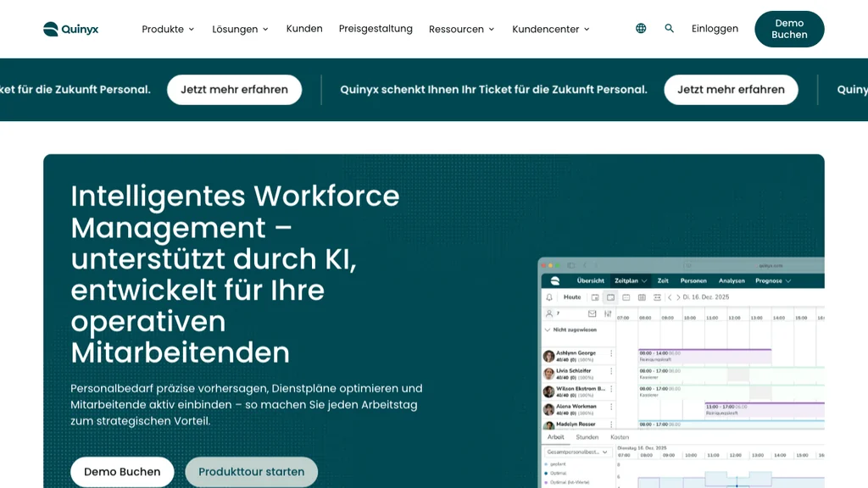
Task: Click the header Demo Buchen button
Action: [789, 29]
